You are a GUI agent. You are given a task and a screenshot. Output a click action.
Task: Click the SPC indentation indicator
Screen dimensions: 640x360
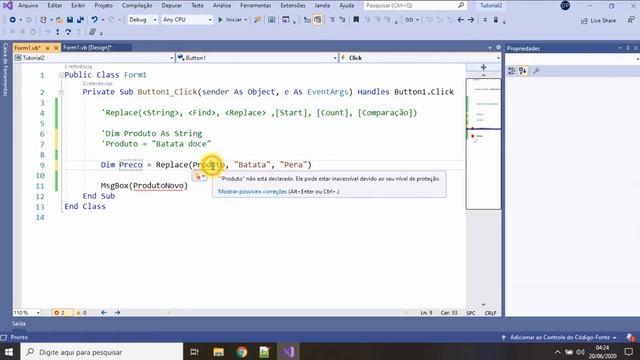click(x=471, y=313)
